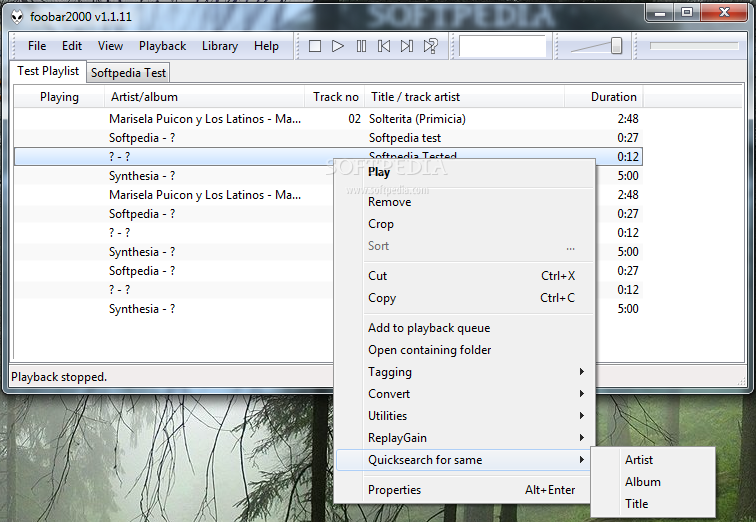The width and height of the screenshot is (756, 522).
Task: Choose Title in Quicksearch submenu
Action: pos(653,504)
